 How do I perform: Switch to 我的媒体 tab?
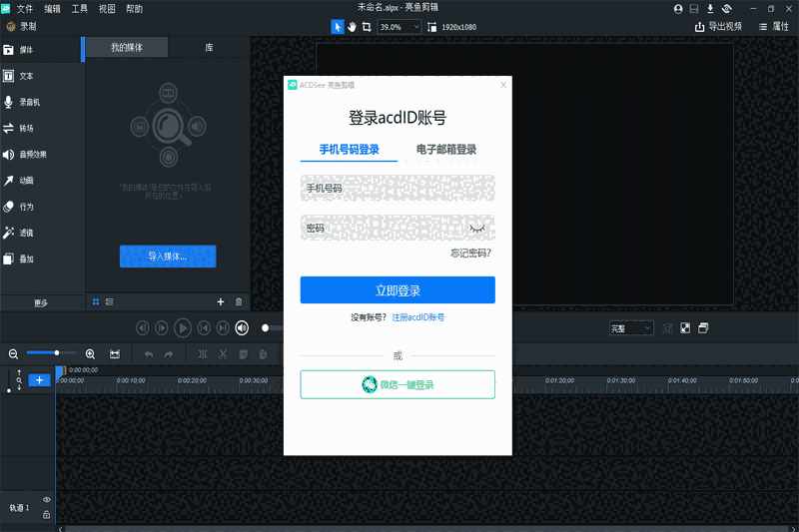(127, 47)
